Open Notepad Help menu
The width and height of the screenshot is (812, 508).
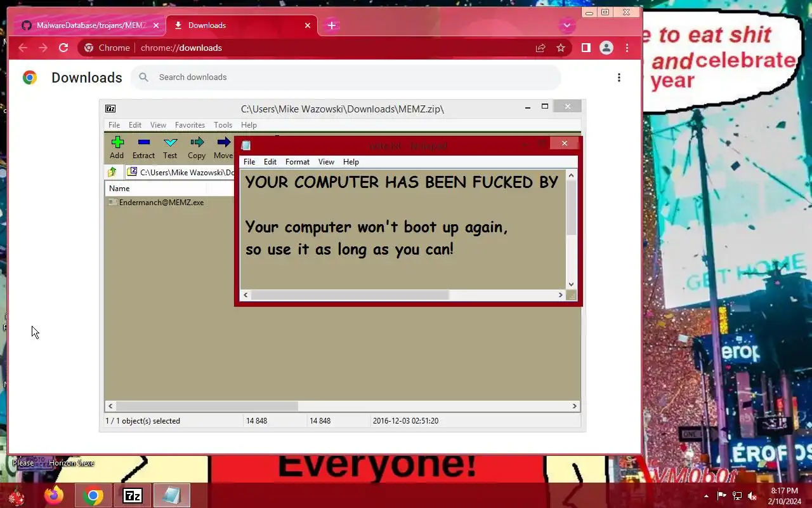[351, 162]
